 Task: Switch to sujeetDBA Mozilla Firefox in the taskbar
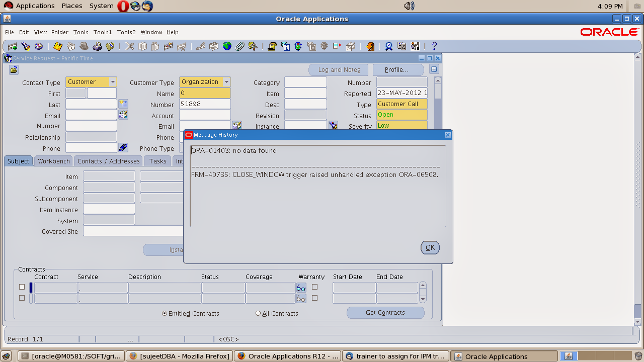pos(179,356)
